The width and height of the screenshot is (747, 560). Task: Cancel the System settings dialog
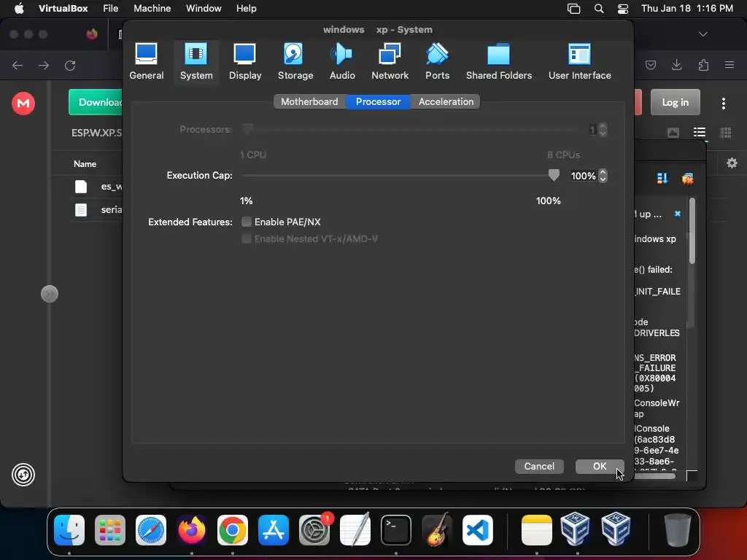pyautogui.click(x=539, y=466)
